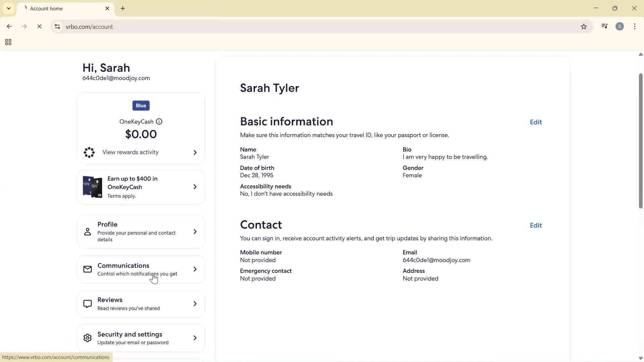Click the OneKeyCash info icon
Screen dimensions: 644x362
pyautogui.click(x=159, y=121)
